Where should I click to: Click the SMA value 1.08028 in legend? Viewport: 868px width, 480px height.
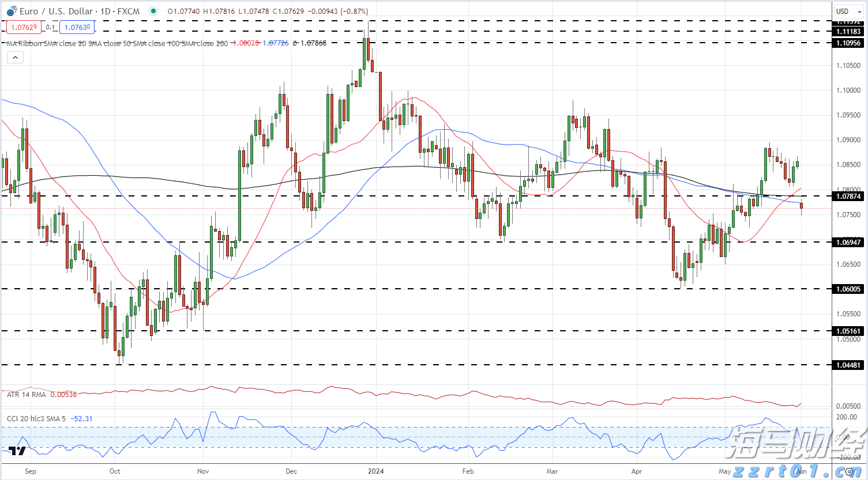pos(246,43)
